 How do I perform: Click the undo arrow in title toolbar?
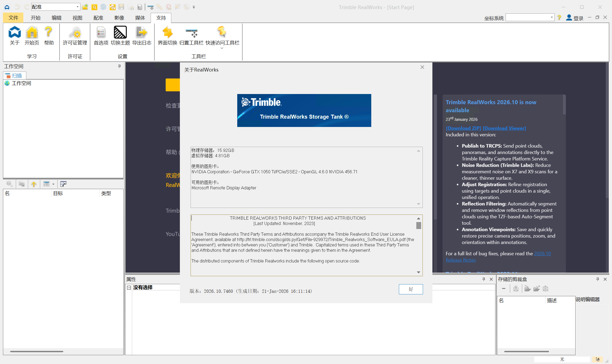coord(17,7)
